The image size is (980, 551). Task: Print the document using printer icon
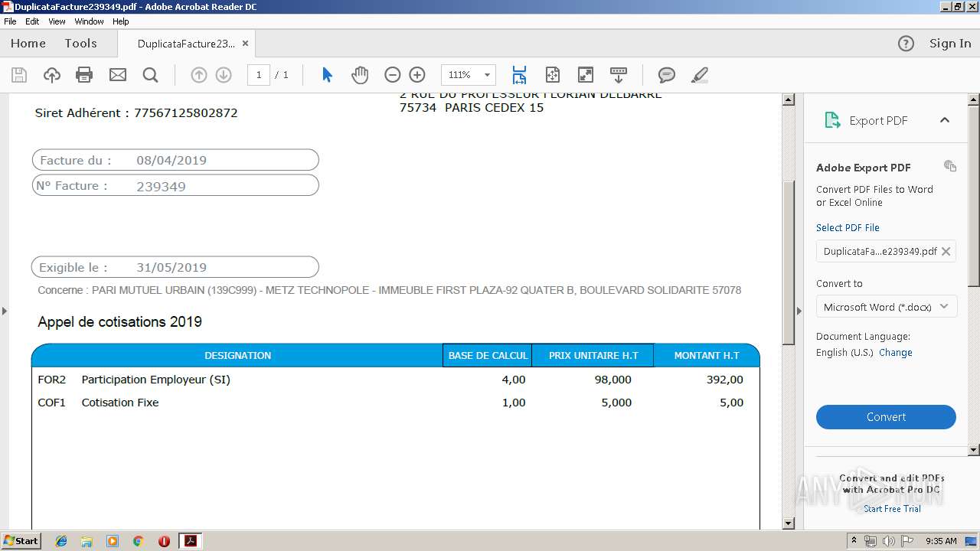point(84,75)
